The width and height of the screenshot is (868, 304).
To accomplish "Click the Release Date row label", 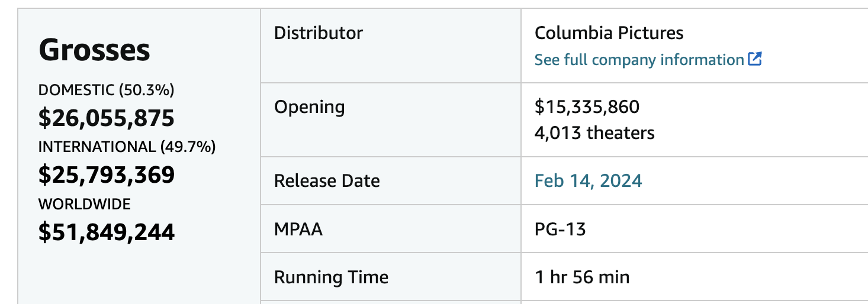I will pos(327,180).
